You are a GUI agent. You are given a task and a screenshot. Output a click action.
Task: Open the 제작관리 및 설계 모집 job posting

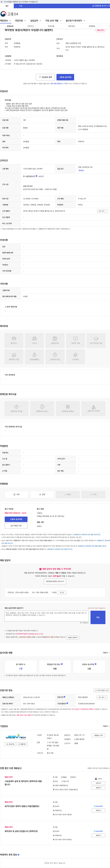(x=21, y=831)
